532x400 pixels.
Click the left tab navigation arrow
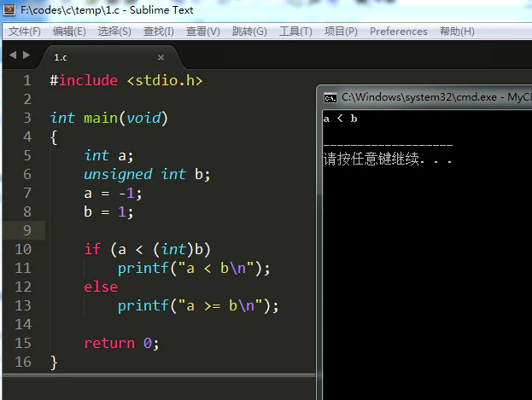pos(12,56)
